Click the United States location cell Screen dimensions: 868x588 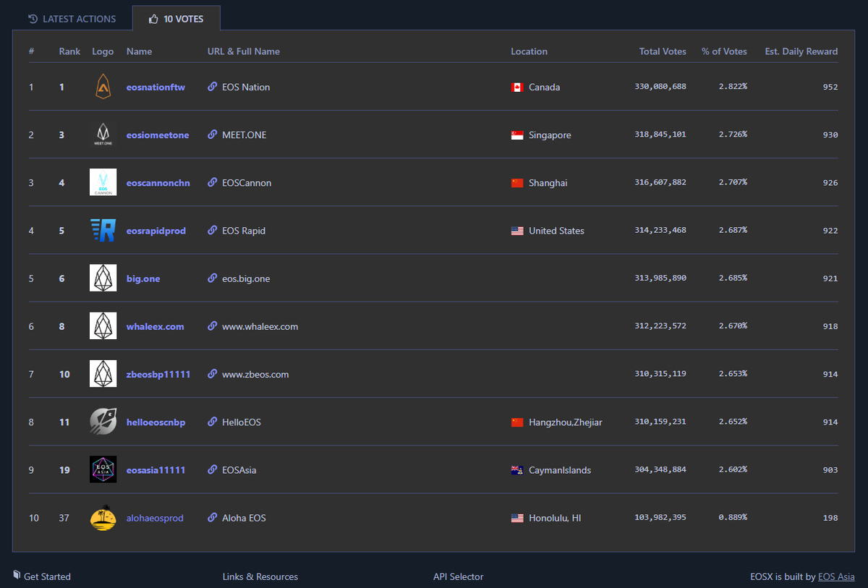point(556,231)
